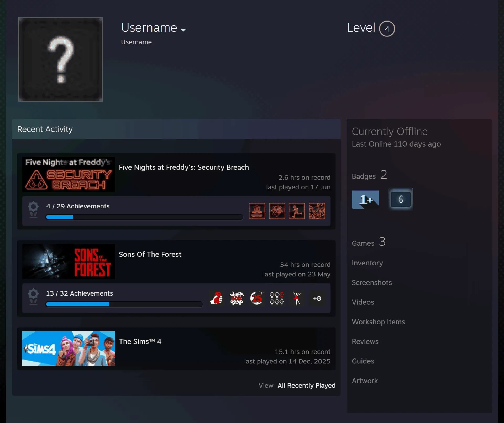
Task: Open Workshop Items
Action: (x=378, y=322)
